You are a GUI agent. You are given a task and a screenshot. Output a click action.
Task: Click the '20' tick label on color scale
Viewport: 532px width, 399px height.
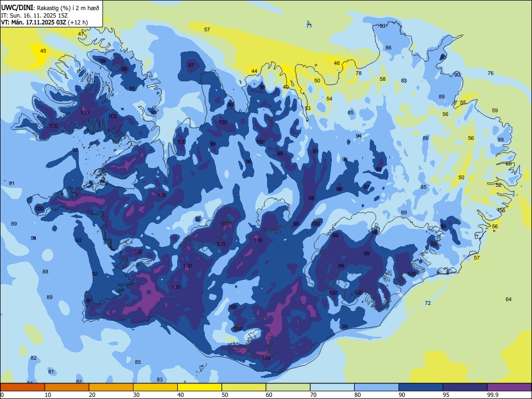point(92,395)
